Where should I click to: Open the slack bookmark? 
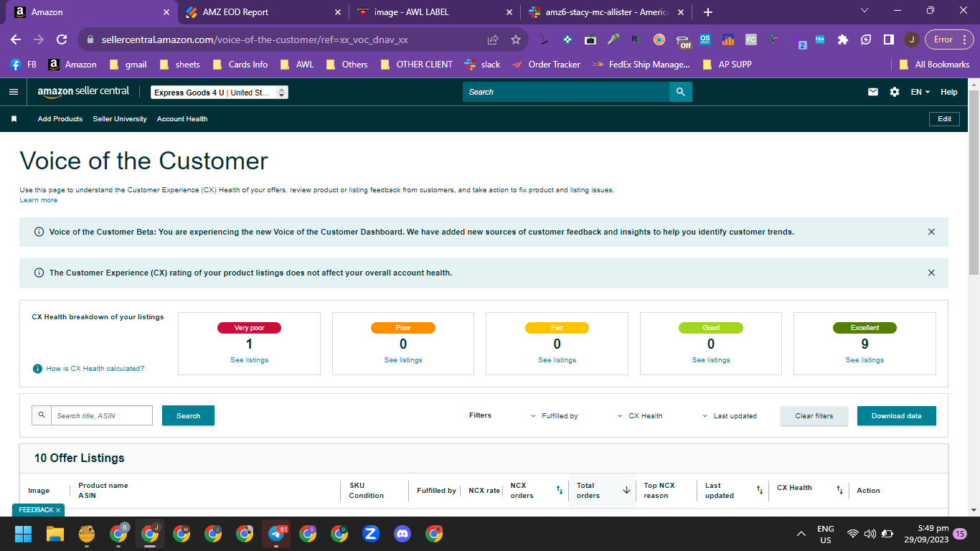point(483,65)
